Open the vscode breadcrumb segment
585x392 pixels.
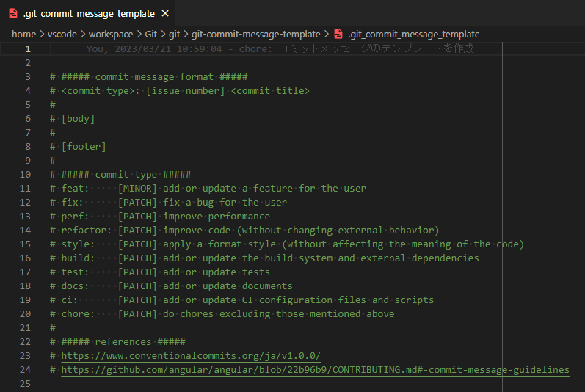62,34
